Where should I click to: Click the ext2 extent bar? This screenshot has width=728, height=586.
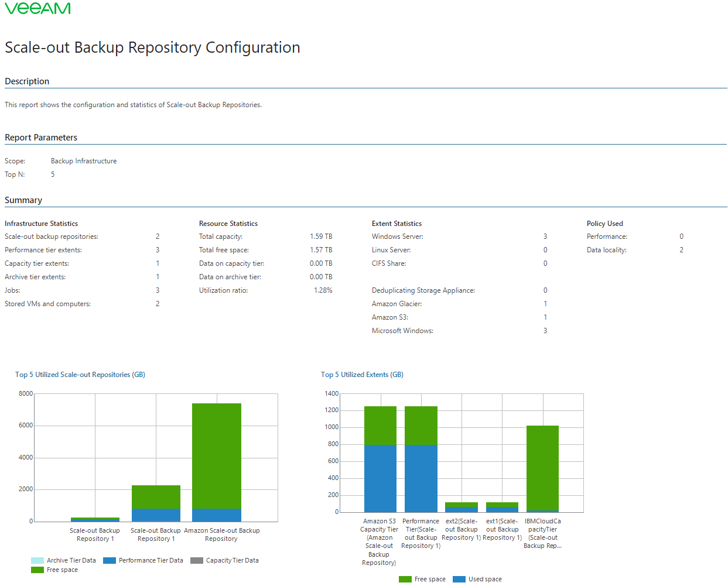(462, 508)
